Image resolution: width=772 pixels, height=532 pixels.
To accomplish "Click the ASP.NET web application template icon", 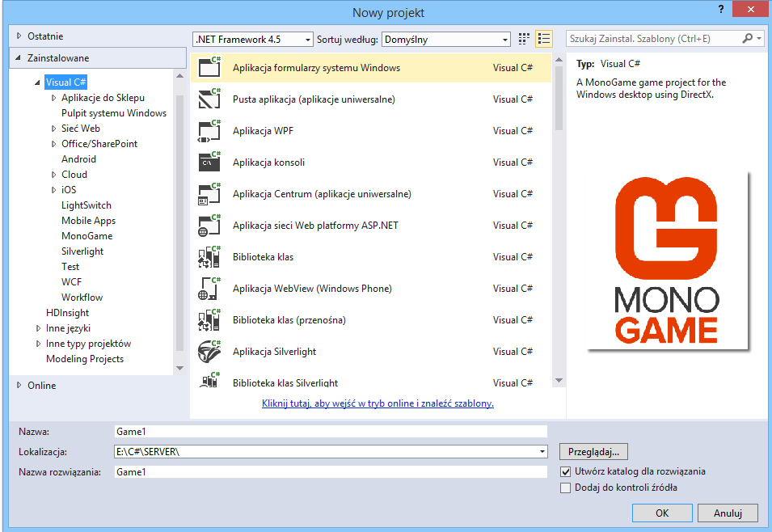I will point(209,225).
